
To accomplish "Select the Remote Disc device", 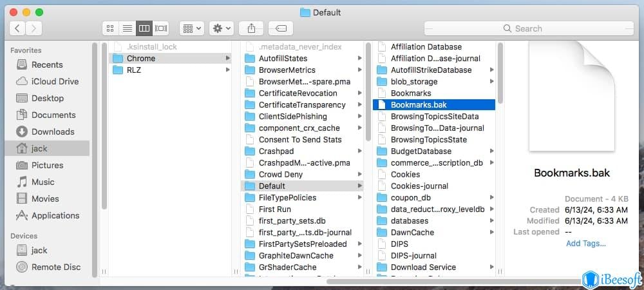I will click(56, 267).
